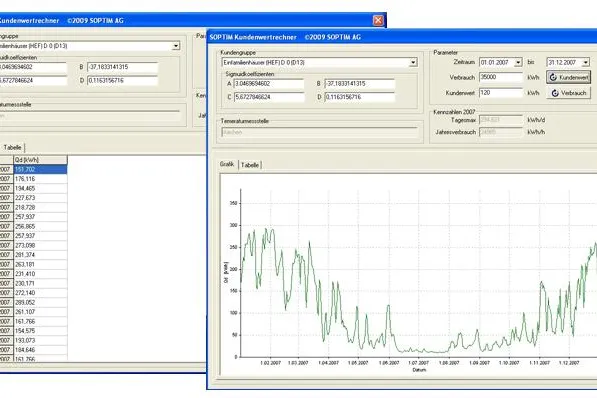This screenshot has width=597, height=398.
Task: Select table cell 194,465
Action: [40, 188]
